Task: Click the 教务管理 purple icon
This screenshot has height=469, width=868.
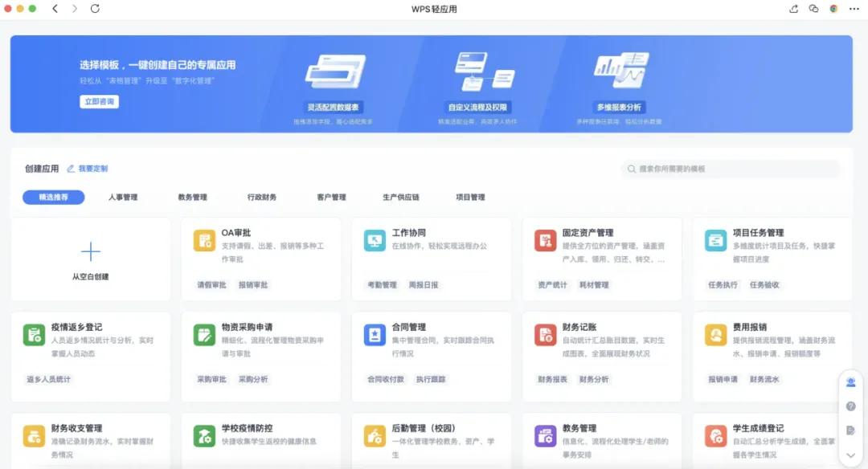Action: pyautogui.click(x=545, y=436)
